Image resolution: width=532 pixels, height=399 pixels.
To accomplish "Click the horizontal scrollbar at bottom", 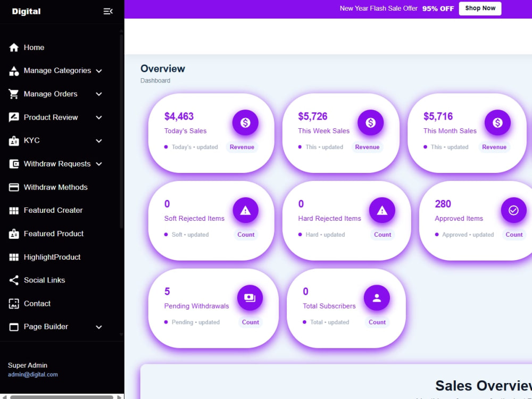I will click(x=61, y=397).
